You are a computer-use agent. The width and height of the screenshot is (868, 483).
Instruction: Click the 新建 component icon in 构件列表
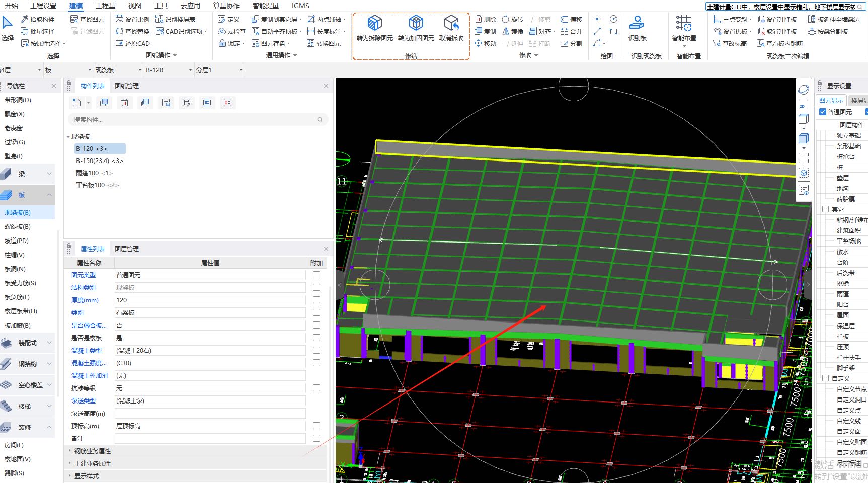pyautogui.click(x=76, y=103)
